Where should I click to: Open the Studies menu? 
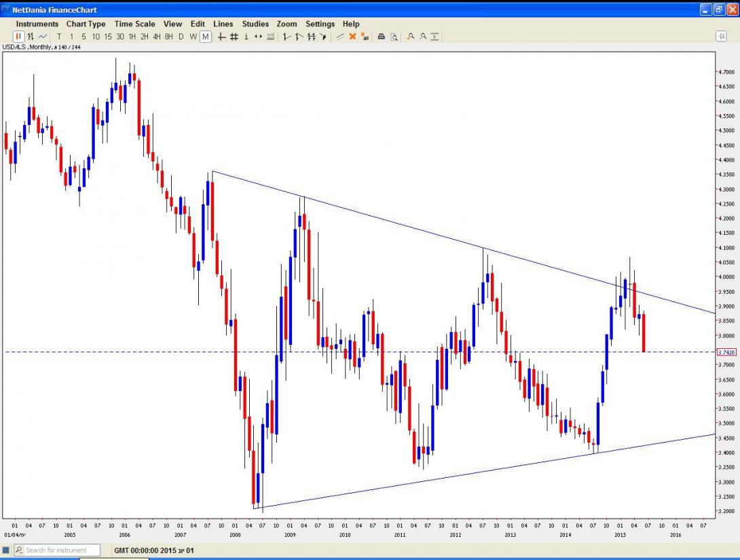pyautogui.click(x=255, y=24)
